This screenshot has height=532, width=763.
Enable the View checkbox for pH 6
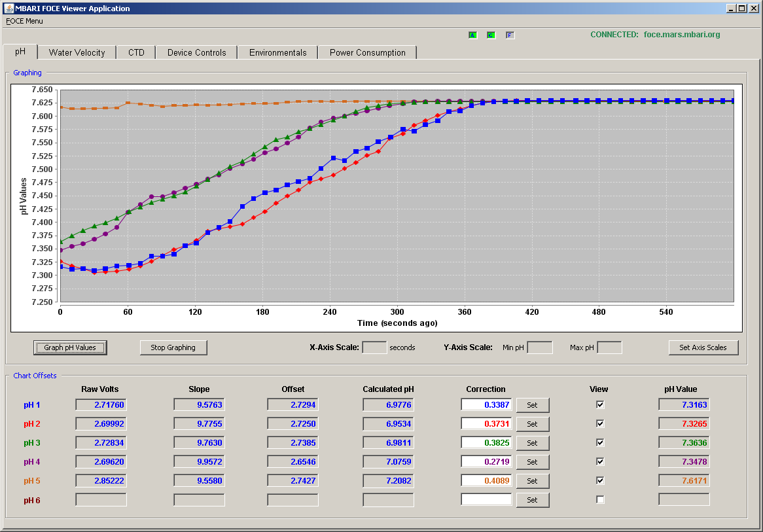pos(600,499)
